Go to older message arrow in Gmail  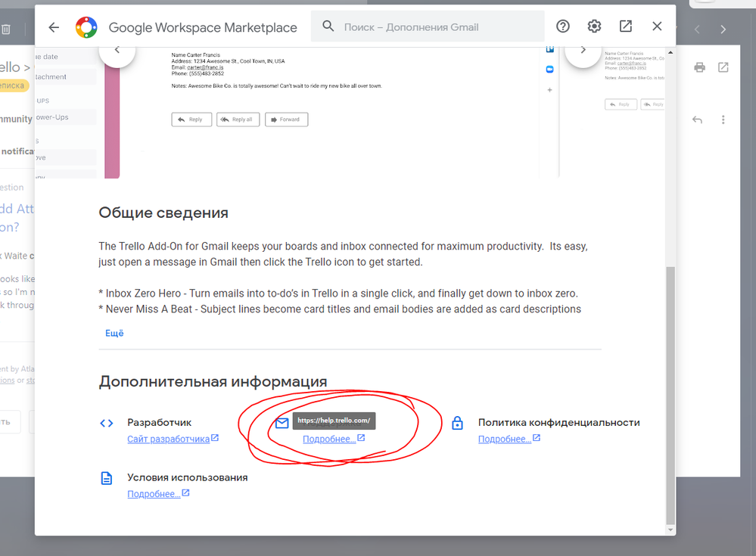pos(723,30)
